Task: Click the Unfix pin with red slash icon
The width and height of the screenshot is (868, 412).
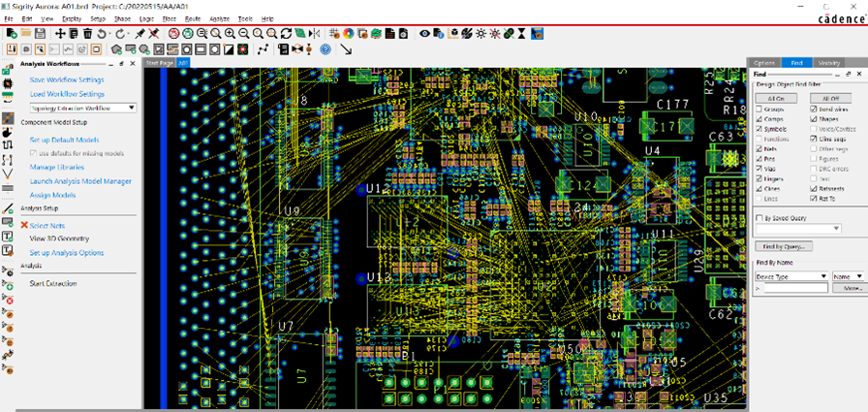Action: [x=153, y=33]
